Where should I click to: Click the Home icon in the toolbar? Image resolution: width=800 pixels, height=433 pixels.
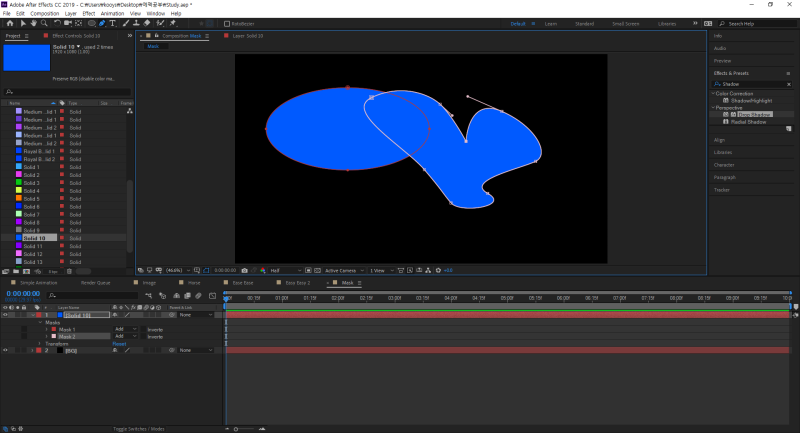10,23
